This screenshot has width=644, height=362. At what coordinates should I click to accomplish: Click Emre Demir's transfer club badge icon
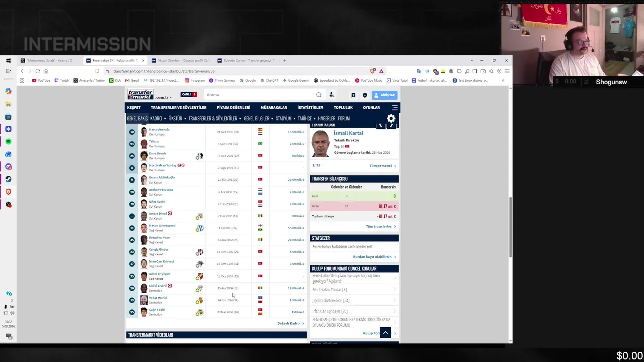[x=200, y=156]
